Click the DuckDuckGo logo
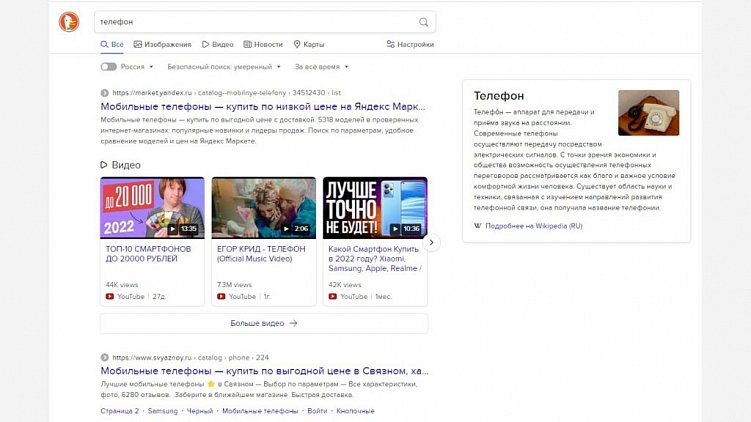The height and width of the screenshot is (422, 751). pyautogui.click(x=69, y=22)
